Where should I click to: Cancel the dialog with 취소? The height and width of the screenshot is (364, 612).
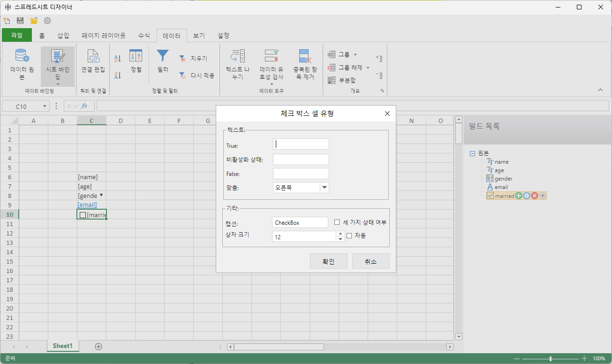371,261
